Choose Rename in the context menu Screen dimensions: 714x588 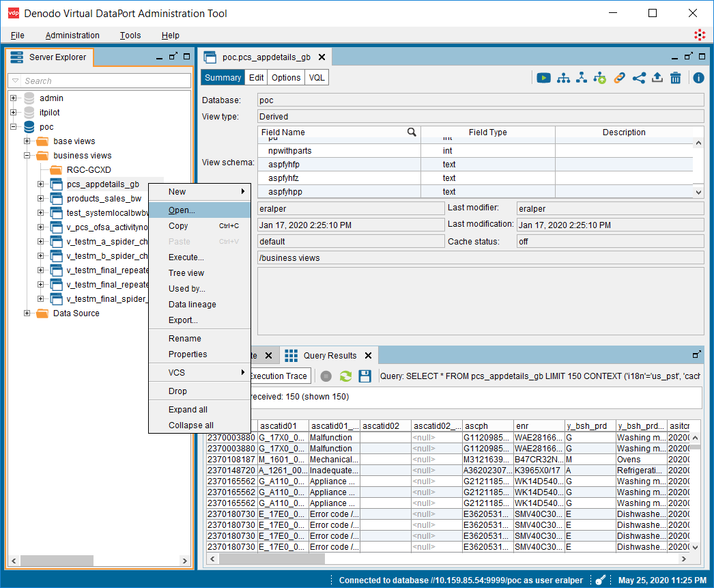(199, 339)
